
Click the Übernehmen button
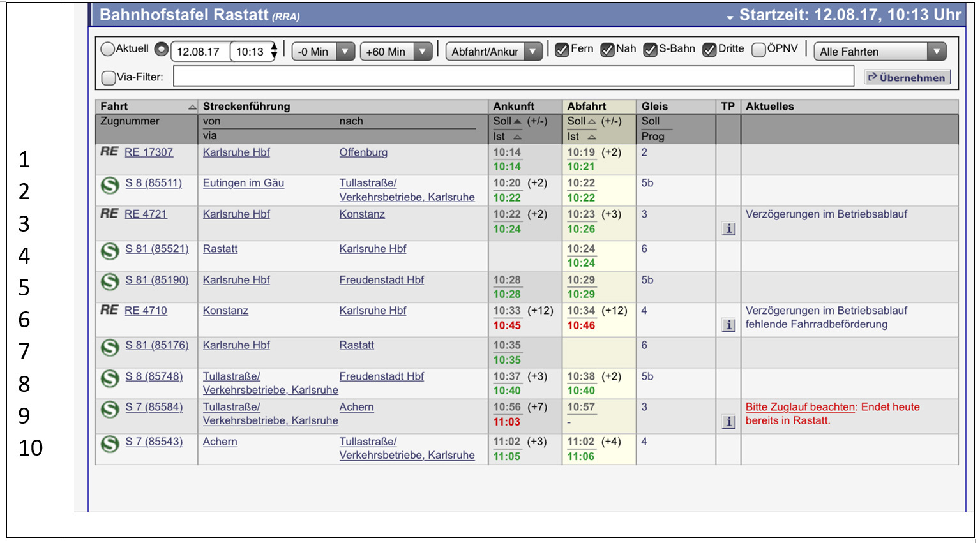[x=907, y=77]
